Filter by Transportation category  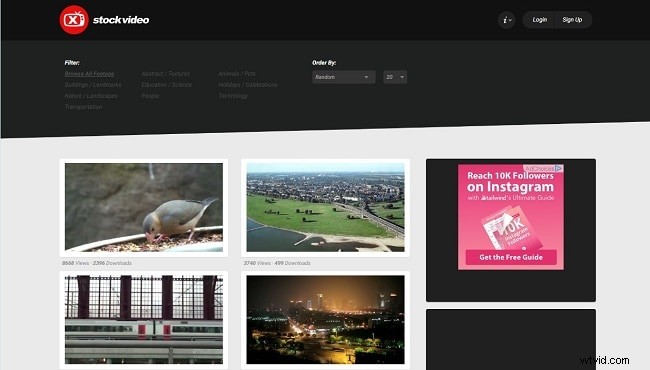point(83,107)
